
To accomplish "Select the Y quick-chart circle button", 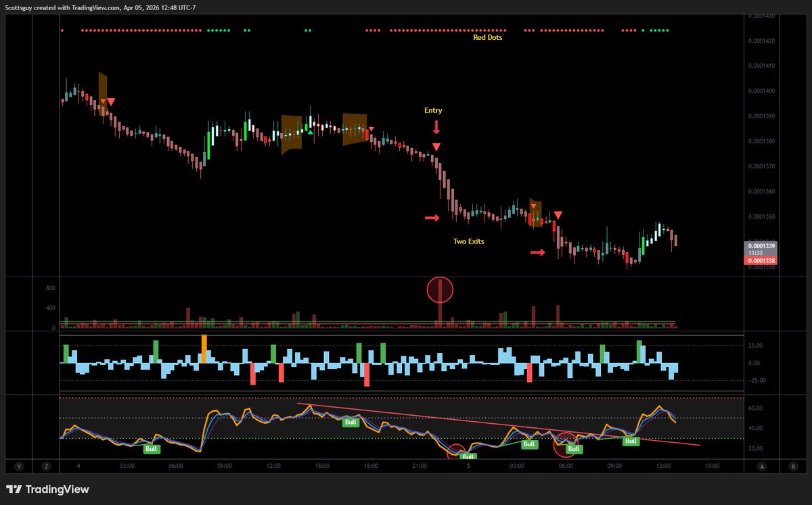I will (19, 466).
